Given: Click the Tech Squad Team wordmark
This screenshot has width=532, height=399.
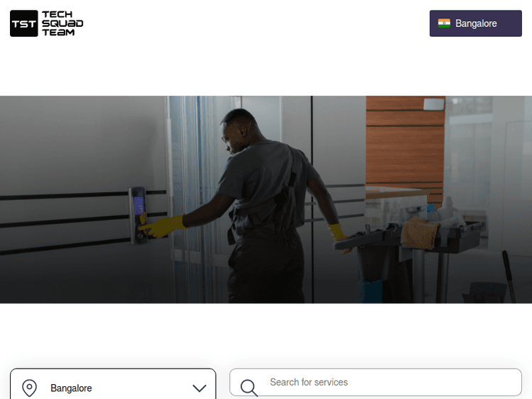Looking at the screenshot, I should point(62,23).
